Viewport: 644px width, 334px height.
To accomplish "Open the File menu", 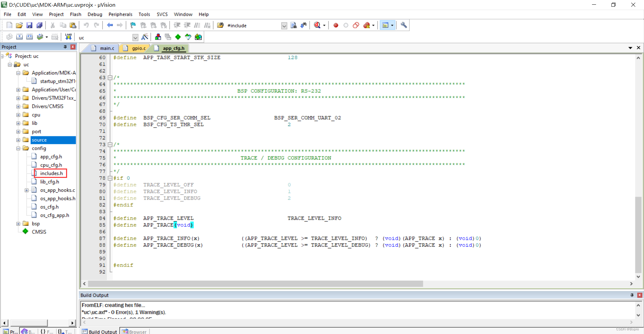I will [7, 14].
